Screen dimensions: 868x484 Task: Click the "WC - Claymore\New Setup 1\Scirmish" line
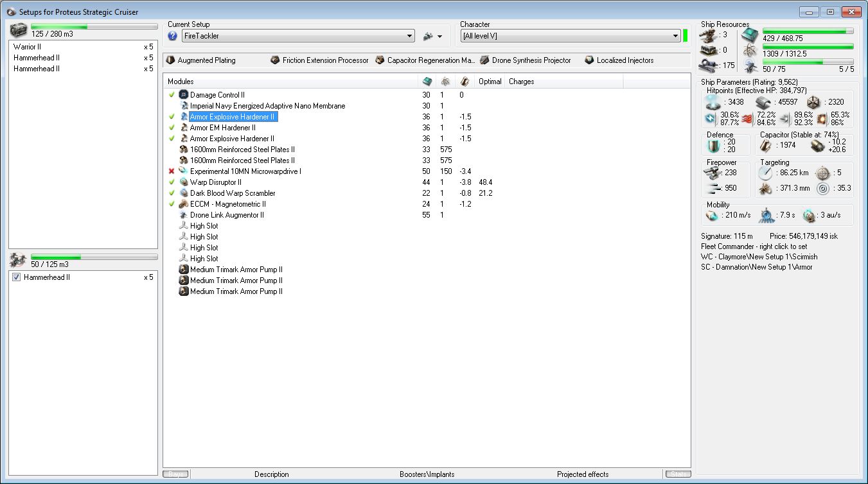[x=759, y=257]
